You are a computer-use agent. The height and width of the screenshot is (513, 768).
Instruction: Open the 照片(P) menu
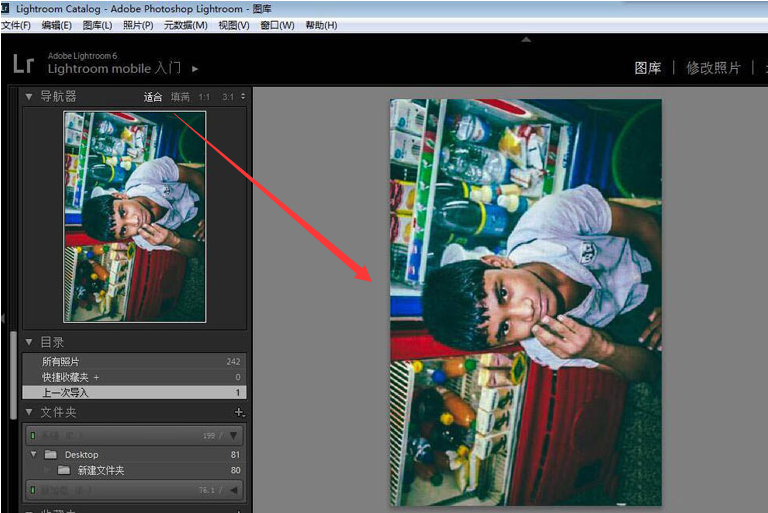tap(138, 25)
